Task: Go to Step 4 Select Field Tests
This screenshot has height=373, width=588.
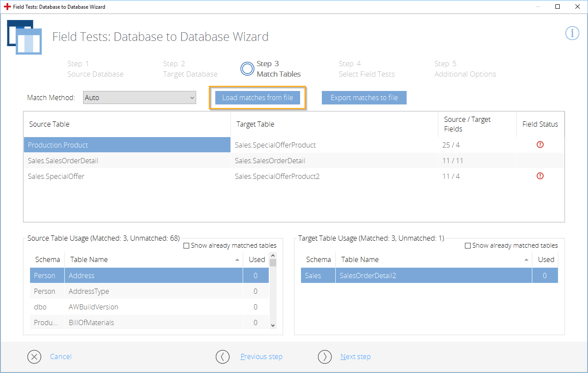Action: [x=367, y=69]
